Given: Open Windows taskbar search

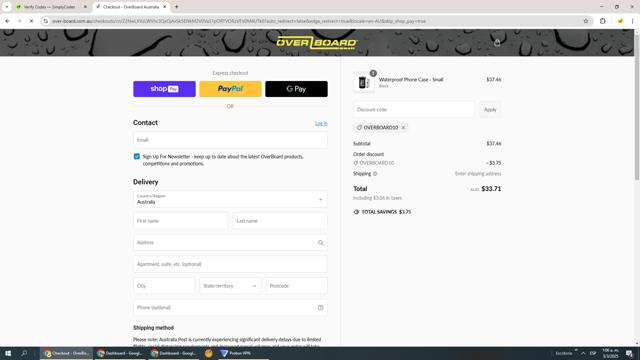Looking at the screenshot, I should click(x=24, y=353).
